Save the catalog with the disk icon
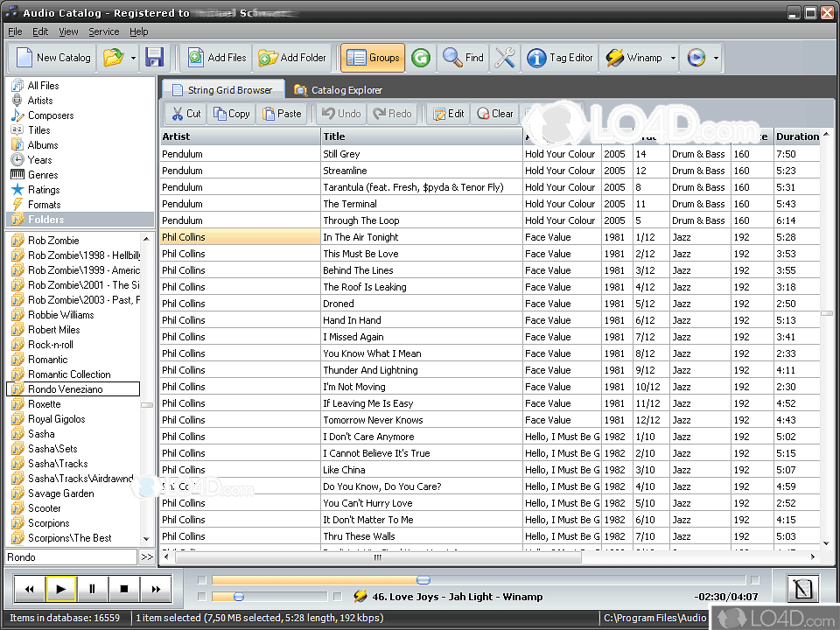This screenshot has height=630, width=840. (155, 57)
